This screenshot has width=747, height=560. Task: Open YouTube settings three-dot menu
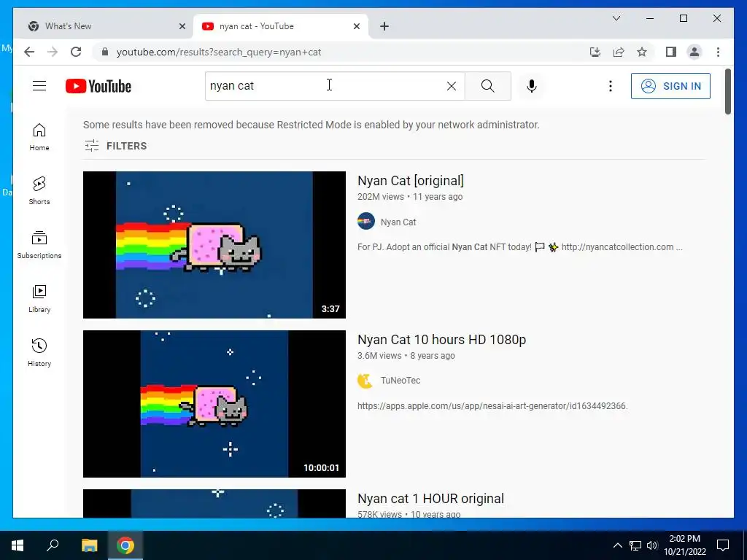point(611,86)
